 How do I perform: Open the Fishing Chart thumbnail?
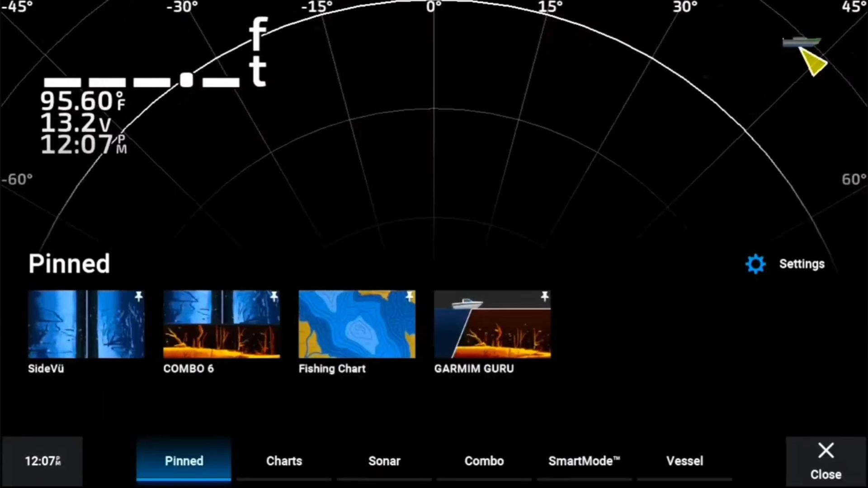coord(357,324)
